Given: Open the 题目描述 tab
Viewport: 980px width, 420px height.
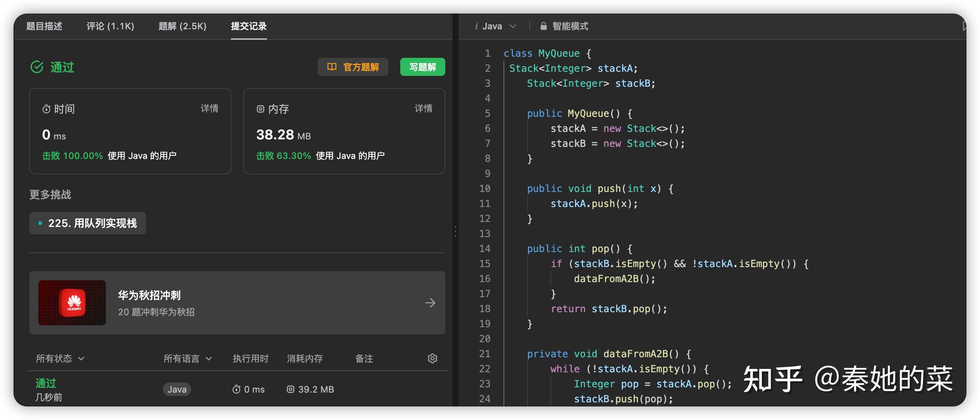Looking at the screenshot, I should (x=44, y=26).
